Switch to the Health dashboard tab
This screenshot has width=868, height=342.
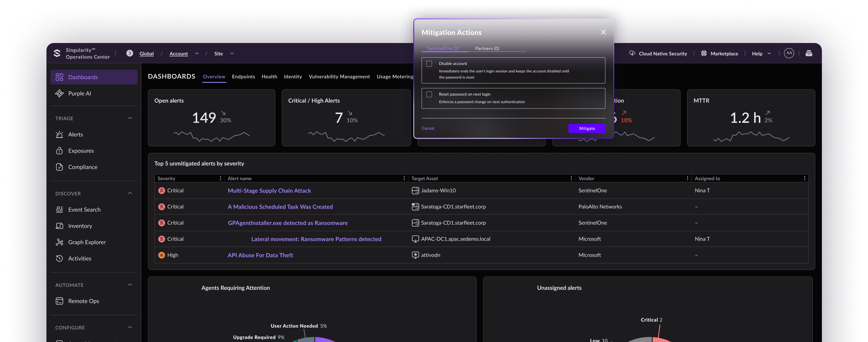coord(270,76)
